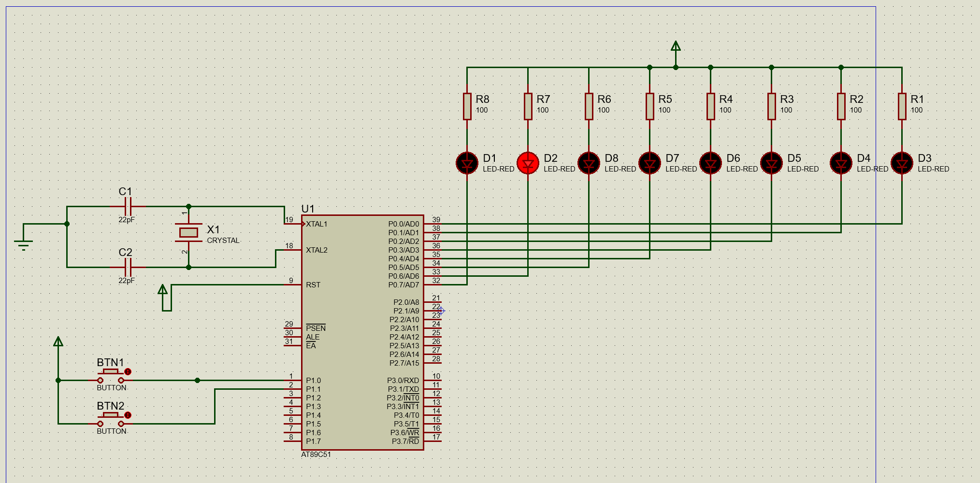Click capacitor C1 symbol
Screen dimensions: 980x483
tap(128, 207)
